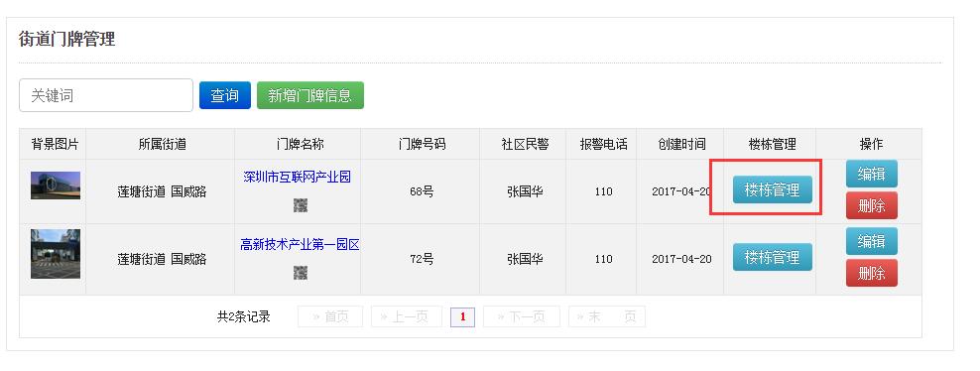Go to 首页 in pagination
This screenshot has width=980, height=371.
(330, 316)
